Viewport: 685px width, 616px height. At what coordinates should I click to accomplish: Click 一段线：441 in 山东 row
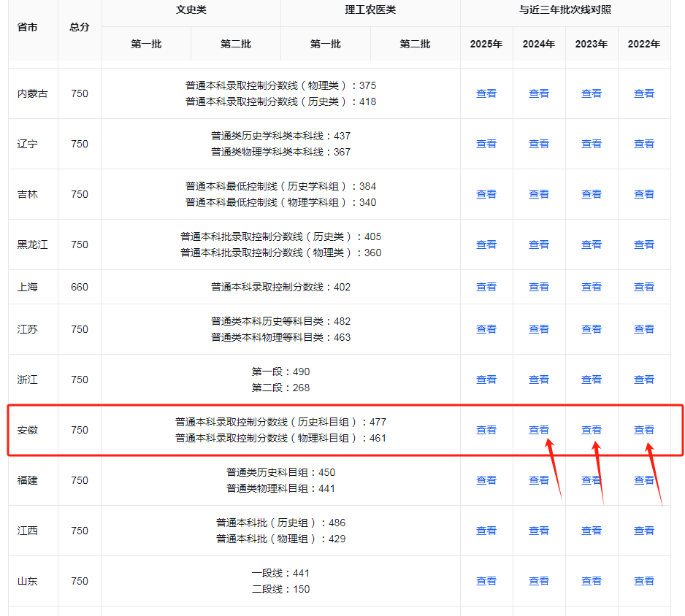coord(280,573)
